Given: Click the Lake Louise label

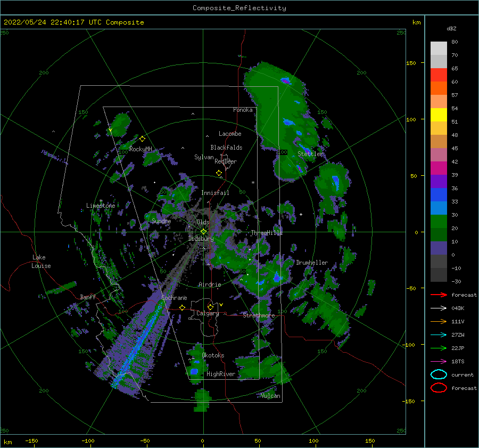Looking at the screenshot, I should 41,262.
